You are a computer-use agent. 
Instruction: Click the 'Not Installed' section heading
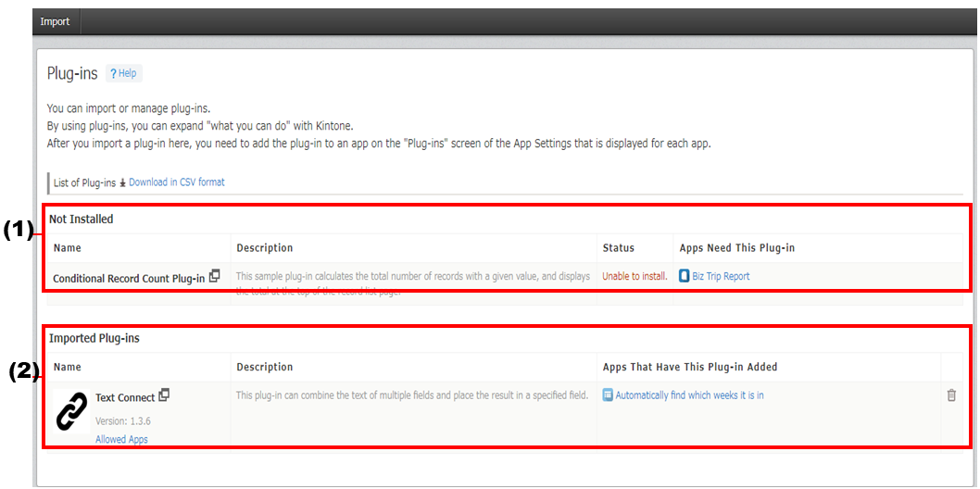[x=82, y=219]
